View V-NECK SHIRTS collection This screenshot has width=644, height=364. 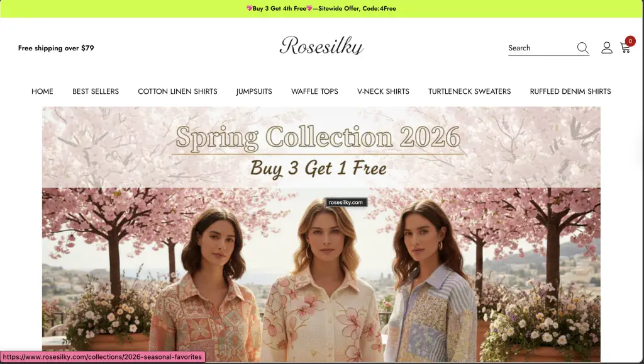pos(383,91)
